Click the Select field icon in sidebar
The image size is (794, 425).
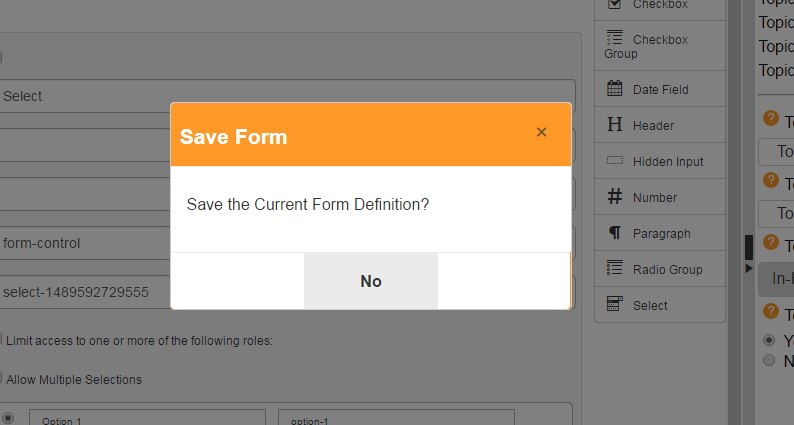(x=614, y=304)
